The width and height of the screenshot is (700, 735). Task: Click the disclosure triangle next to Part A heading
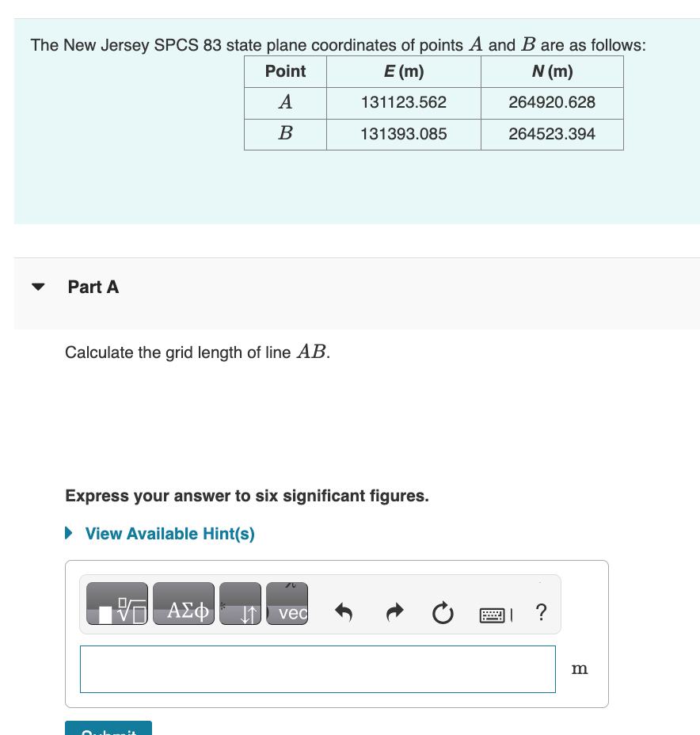(x=37, y=287)
